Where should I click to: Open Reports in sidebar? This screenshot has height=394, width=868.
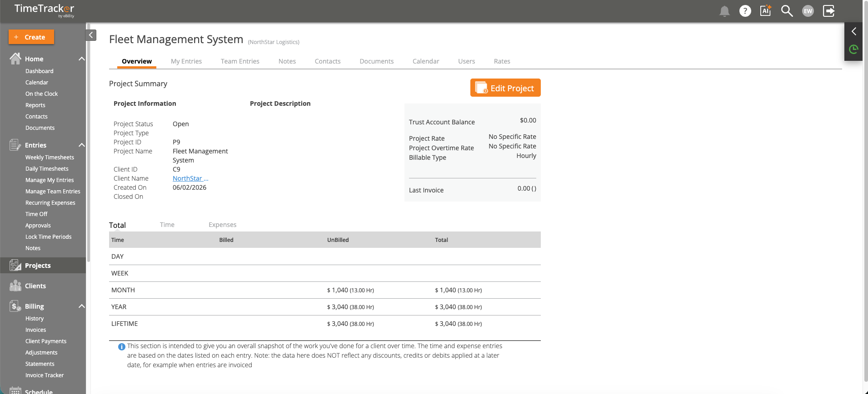tap(35, 105)
